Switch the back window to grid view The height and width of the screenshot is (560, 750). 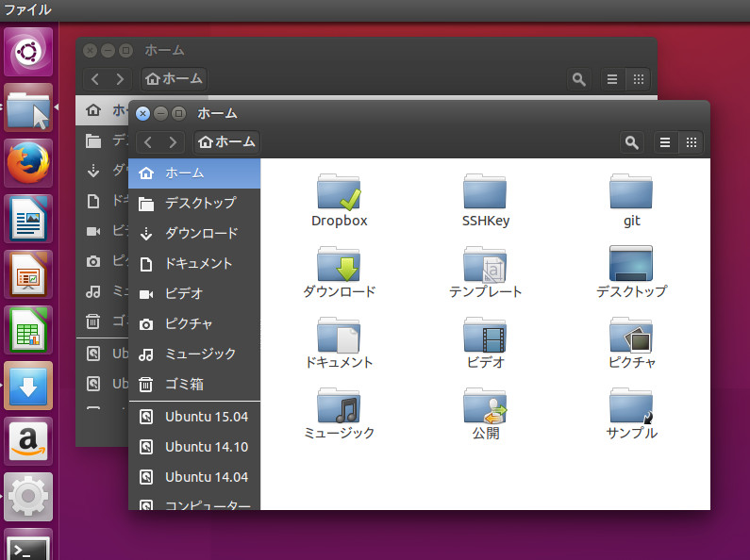pyautogui.click(x=639, y=79)
